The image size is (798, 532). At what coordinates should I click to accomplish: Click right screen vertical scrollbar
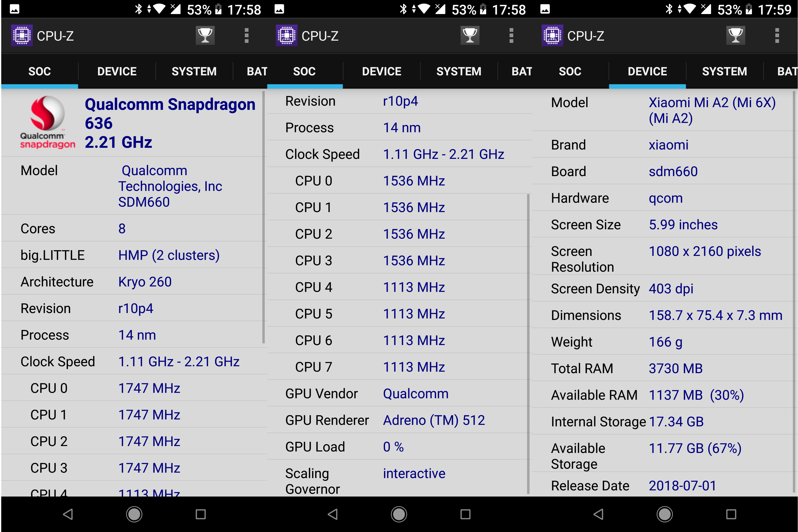794,292
